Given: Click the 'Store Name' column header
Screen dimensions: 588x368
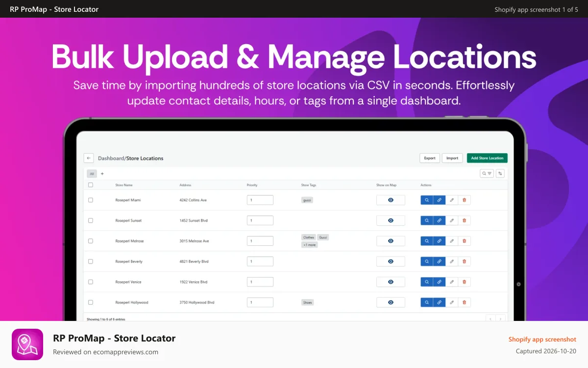Looking at the screenshot, I should (124, 185).
